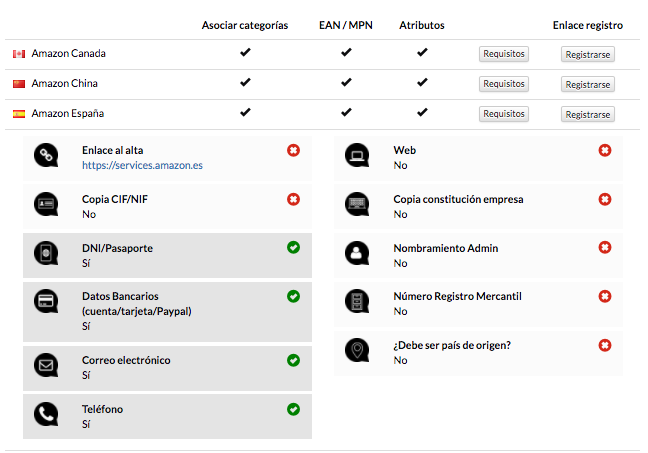Click the green check next to Datos Bancarios
The width and height of the screenshot is (648, 453).
click(x=293, y=296)
